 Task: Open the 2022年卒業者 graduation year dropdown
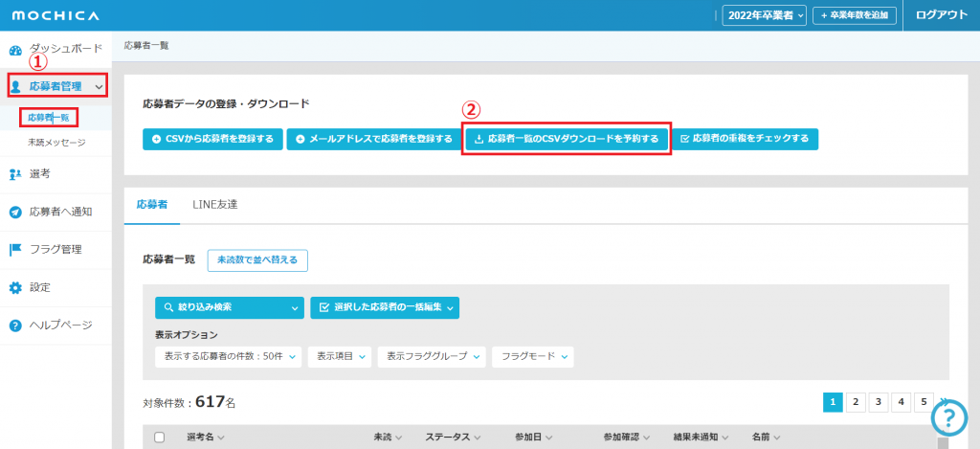764,15
